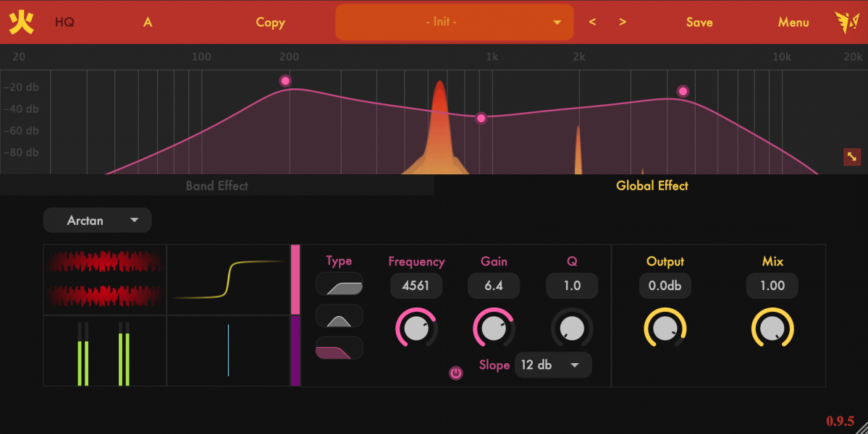Click the Gain knob
868x434 pixels.
pyautogui.click(x=494, y=328)
